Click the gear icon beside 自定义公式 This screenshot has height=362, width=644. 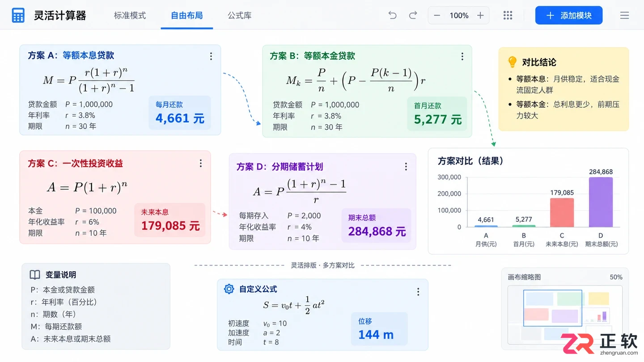click(x=229, y=289)
